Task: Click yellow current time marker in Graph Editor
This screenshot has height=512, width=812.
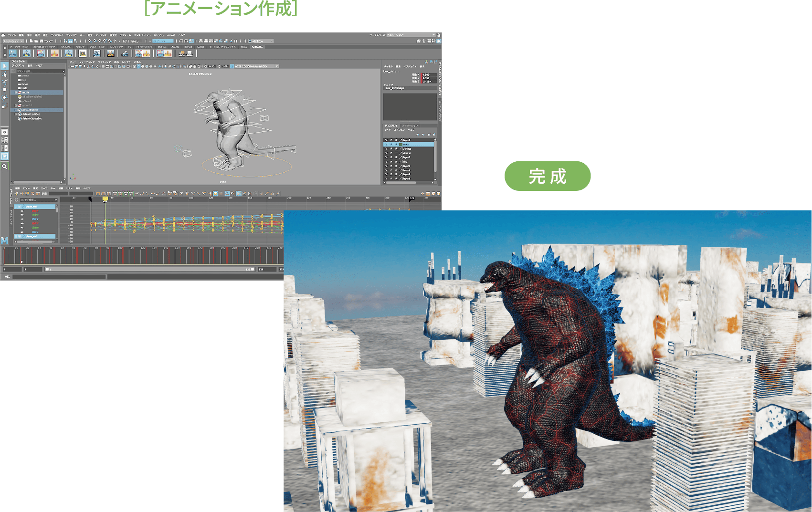Action: [x=105, y=199]
